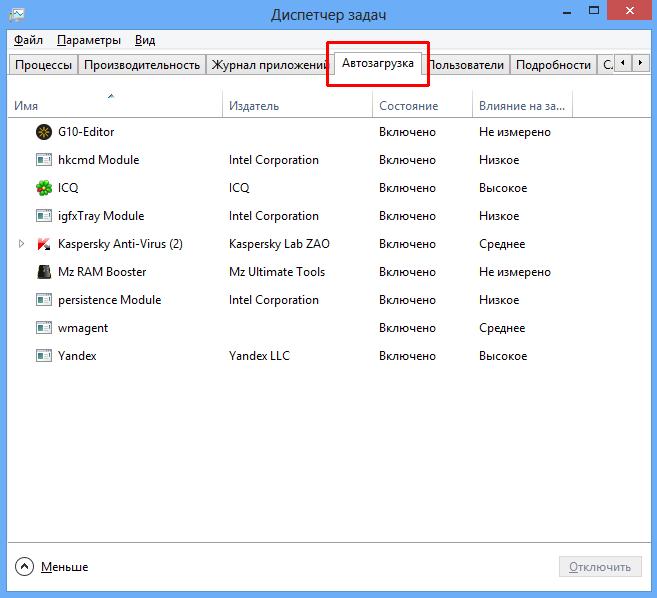This screenshot has width=657, height=598.
Task: Sort by the Влияние на за... column header
Action: [x=522, y=106]
